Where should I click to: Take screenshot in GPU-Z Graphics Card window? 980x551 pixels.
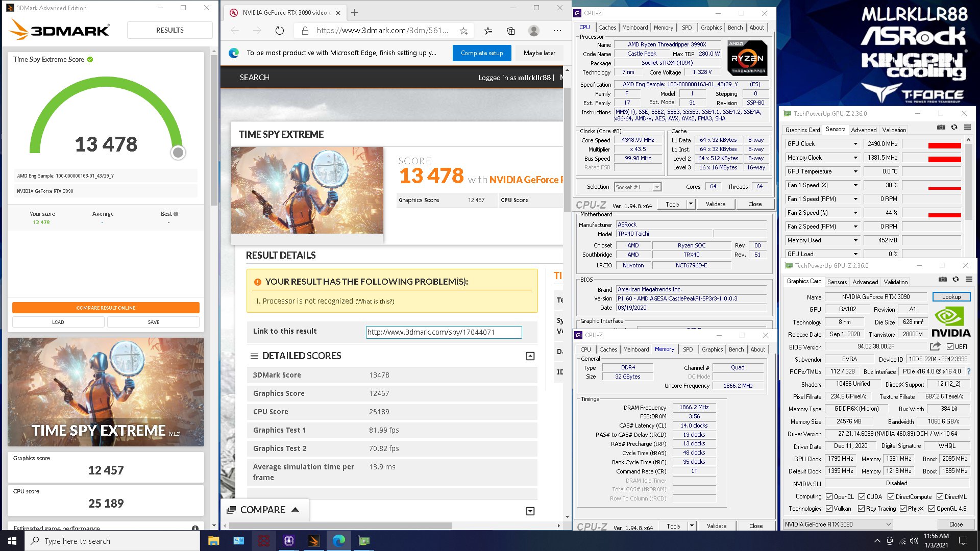click(x=943, y=279)
